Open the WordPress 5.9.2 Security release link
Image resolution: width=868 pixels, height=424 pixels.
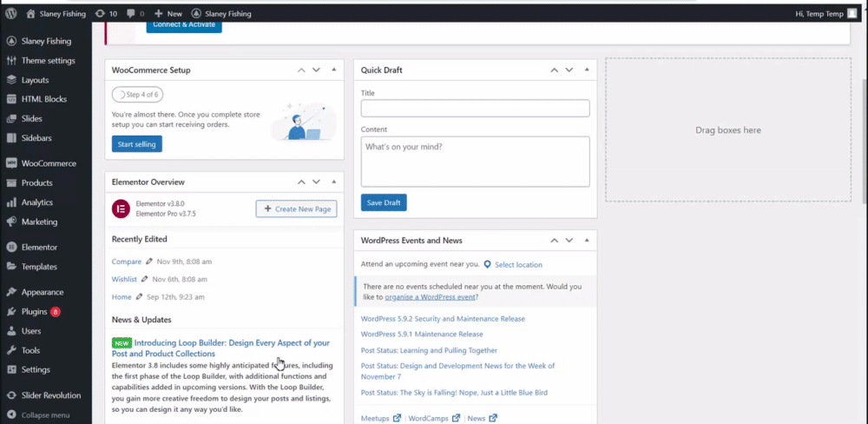tap(443, 319)
